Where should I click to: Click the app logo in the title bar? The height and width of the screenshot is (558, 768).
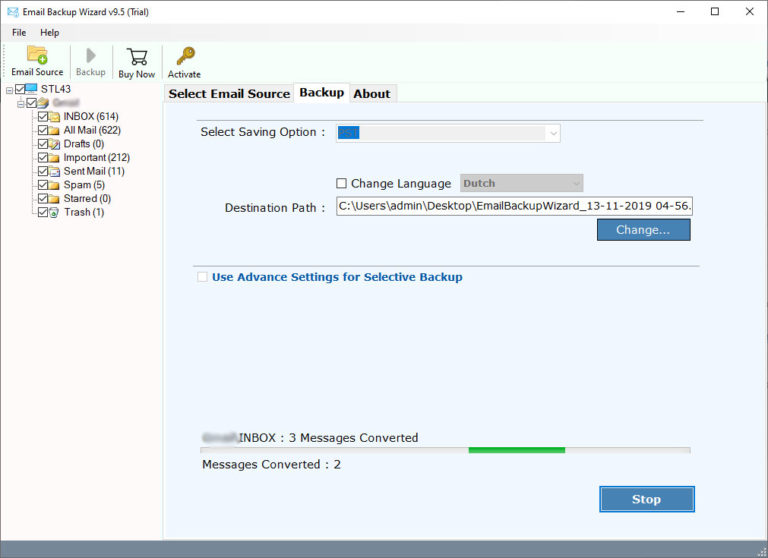(13, 11)
